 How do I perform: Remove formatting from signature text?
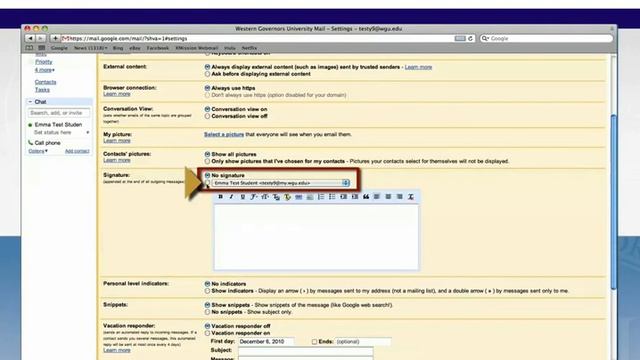tap(411, 197)
